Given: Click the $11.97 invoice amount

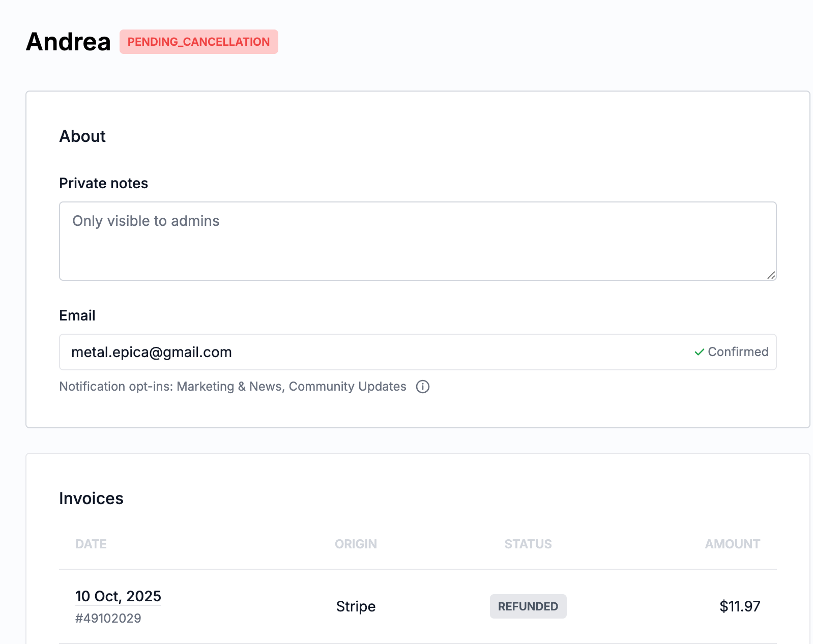Looking at the screenshot, I should [x=739, y=606].
